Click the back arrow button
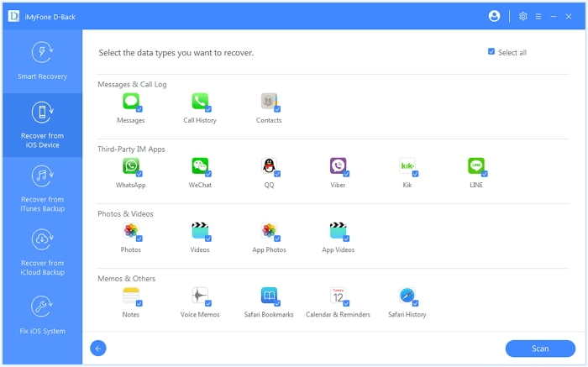Screen dimensions: 588x367 pos(98,349)
